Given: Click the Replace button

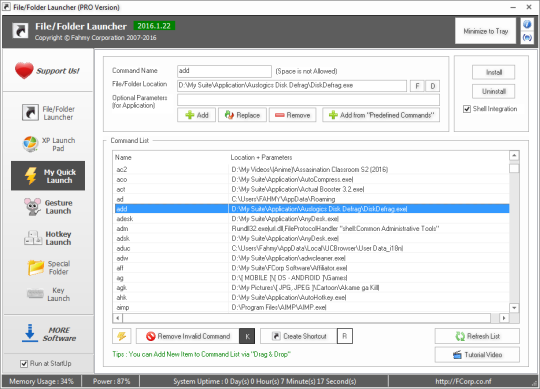Looking at the screenshot, I should (242, 115).
